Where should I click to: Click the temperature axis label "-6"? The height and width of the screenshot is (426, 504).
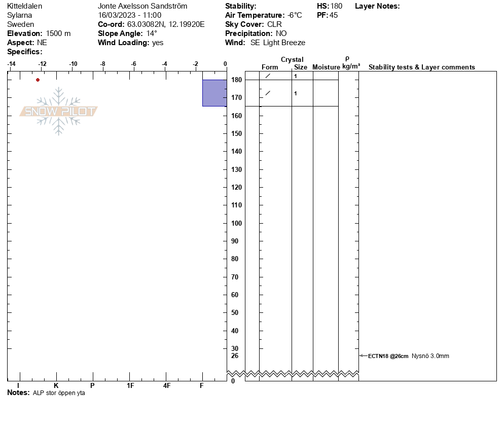pyautogui.click(x=133, y=64)
